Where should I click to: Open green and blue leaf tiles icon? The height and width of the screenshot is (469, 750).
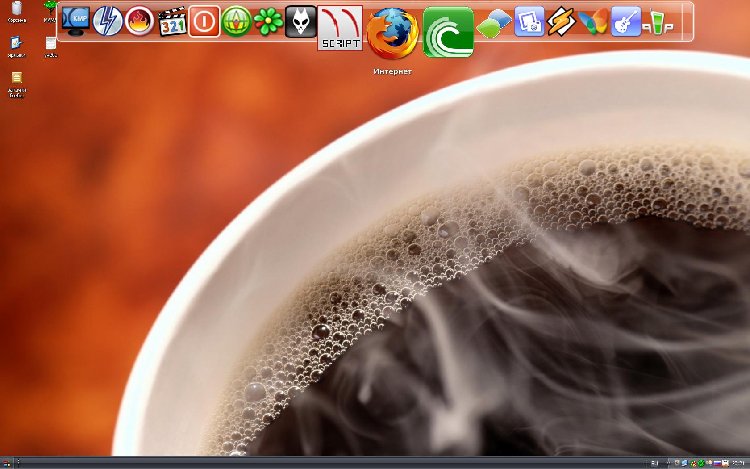coord(494,22)
